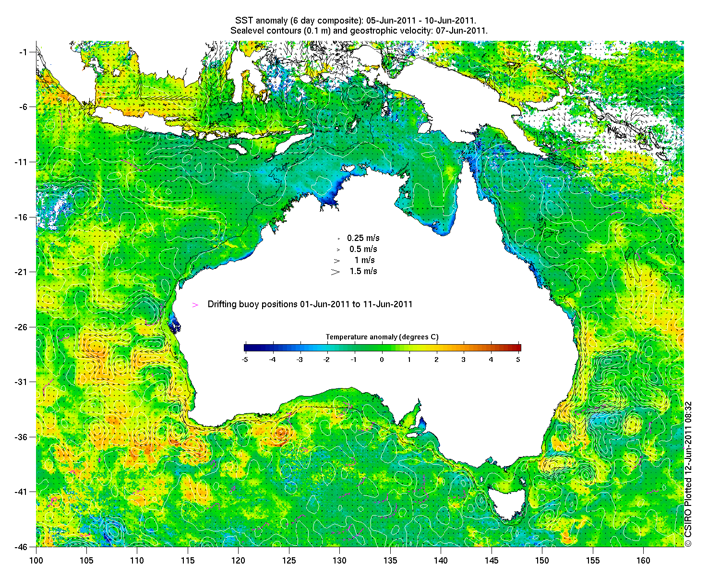Click longitude label '140' on the bottom axis
This screenshot has height=588, width=720.
click(x=441, y=560)
